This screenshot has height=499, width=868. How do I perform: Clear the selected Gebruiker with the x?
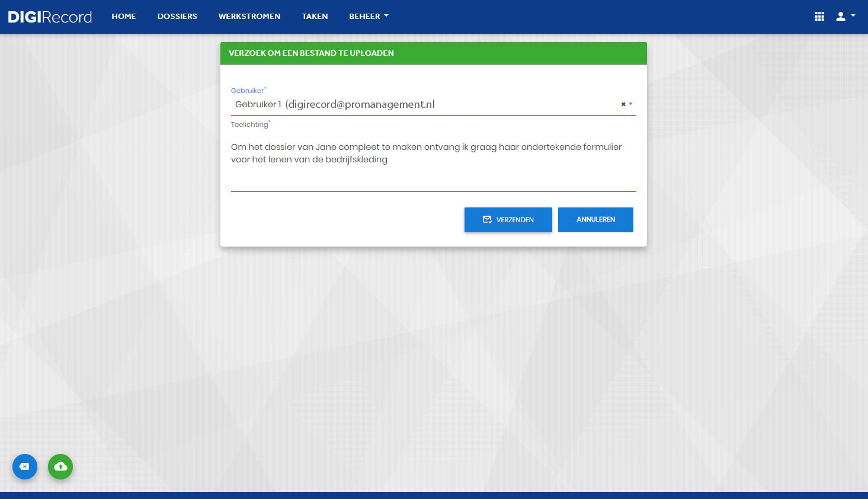coord(623,104)
